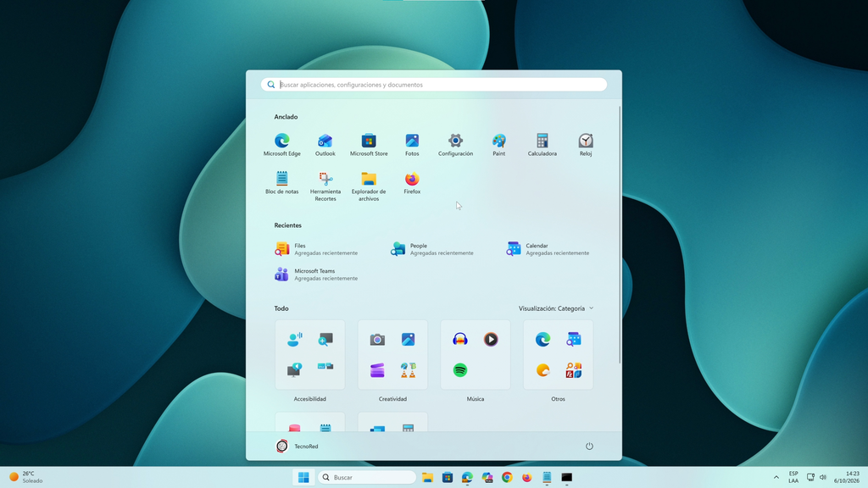This screenshot has height=488, width=868.
Task: Open Microsoft Edge from pinned apps
Action: tap(281, 145)
